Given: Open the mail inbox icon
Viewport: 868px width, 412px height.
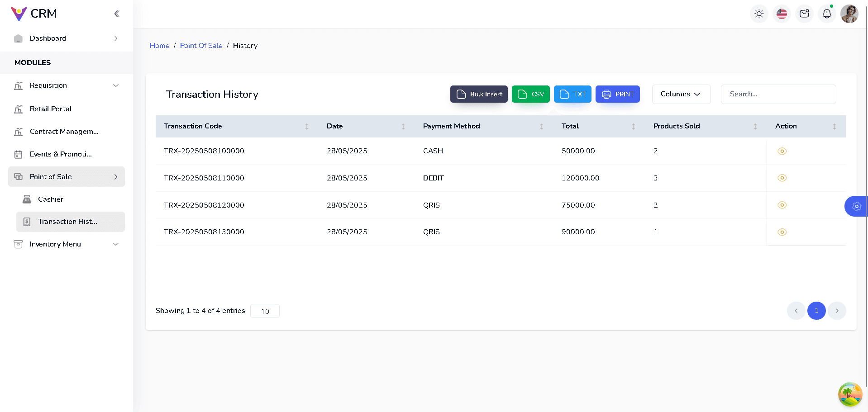Looking at the screenshot, I should coord(804,14).
